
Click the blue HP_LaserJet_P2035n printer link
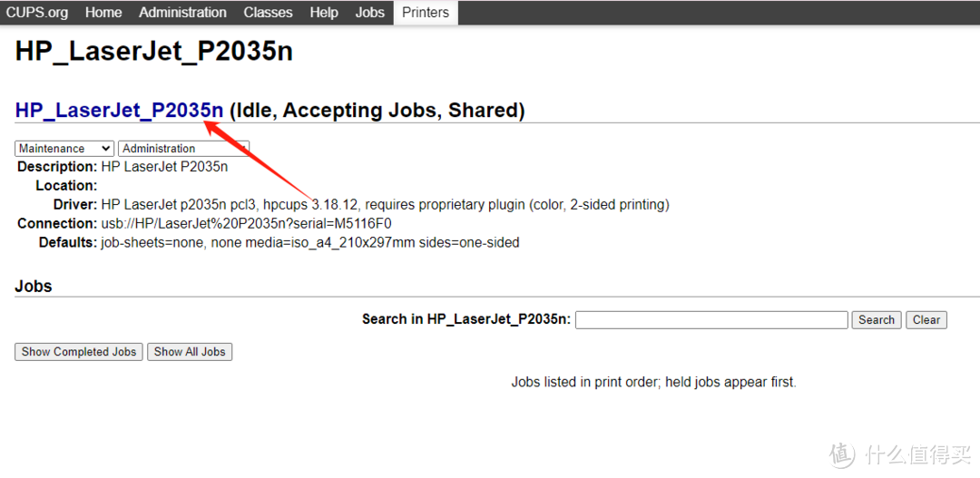click(119, 111)
